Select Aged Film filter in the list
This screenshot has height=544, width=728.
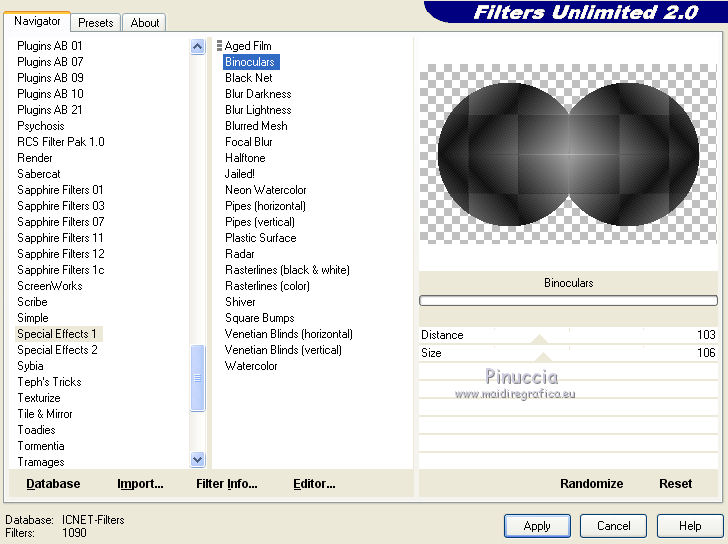248,46
